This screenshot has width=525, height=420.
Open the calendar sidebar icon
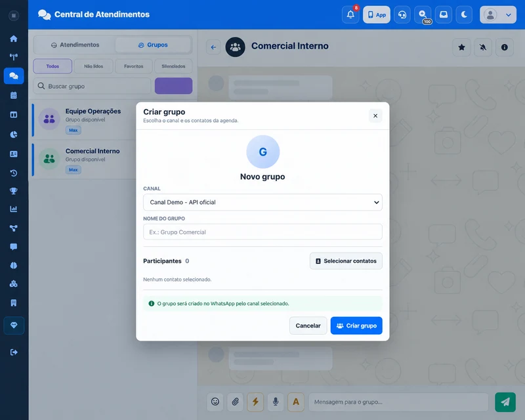(x=14, y=95)
